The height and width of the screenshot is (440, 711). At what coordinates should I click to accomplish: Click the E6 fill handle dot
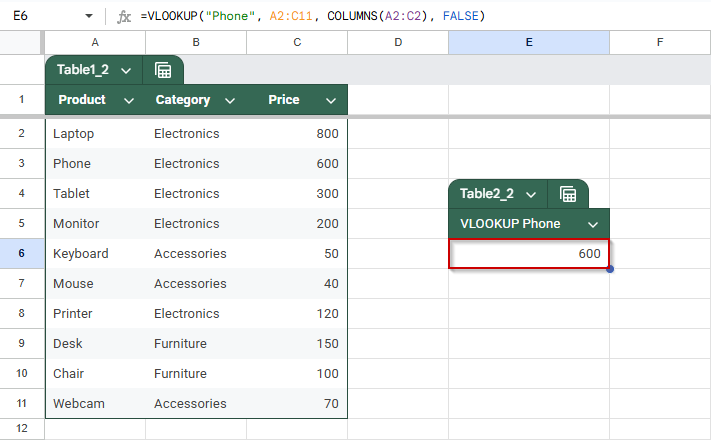click(x=610, y=269)
